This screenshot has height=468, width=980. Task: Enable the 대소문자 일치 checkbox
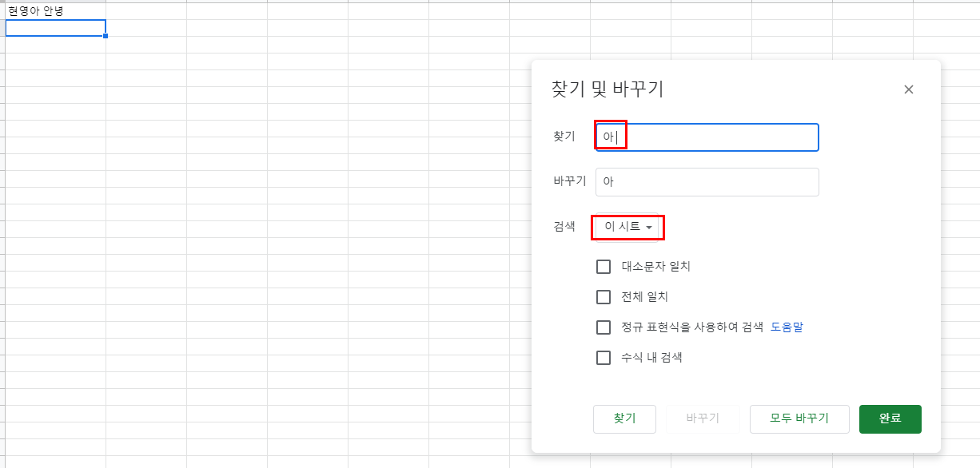click(604, 267)
